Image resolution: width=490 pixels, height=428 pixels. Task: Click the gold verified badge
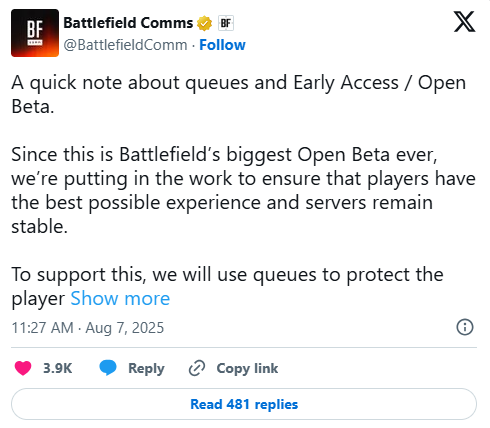(x=204, y=23)
